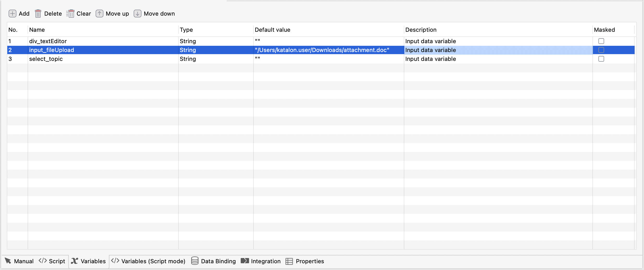Click the Add button label
The height and width of the screenshot is (270, 644).
click(x=24, y=14)
